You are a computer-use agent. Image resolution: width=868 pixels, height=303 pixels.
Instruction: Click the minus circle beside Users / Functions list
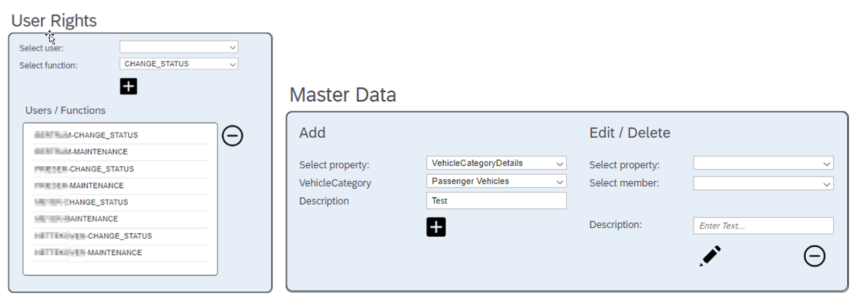click(x=232, y=136)
